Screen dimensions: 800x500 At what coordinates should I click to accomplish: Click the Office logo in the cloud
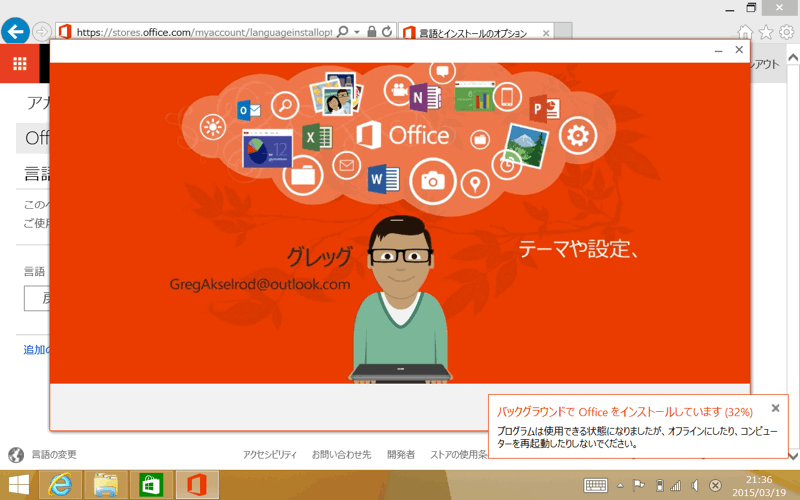(x=403, y=135)
